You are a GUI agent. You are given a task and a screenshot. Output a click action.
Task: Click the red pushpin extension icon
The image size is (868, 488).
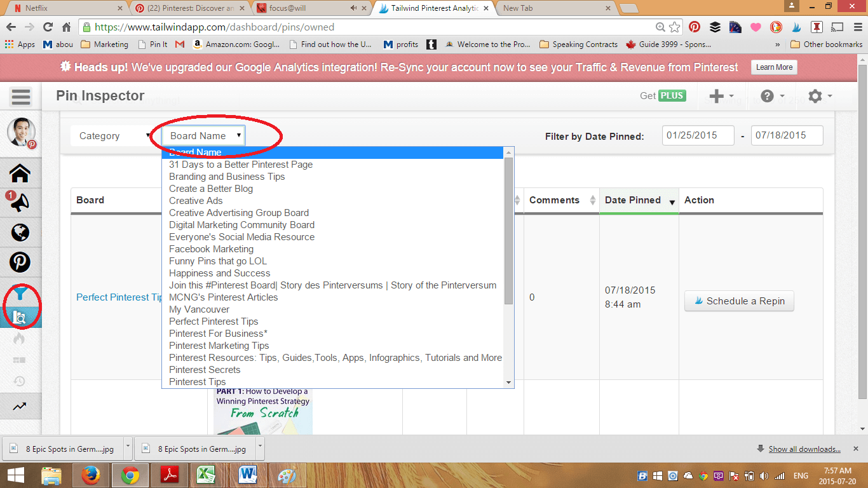click(817, 27)
